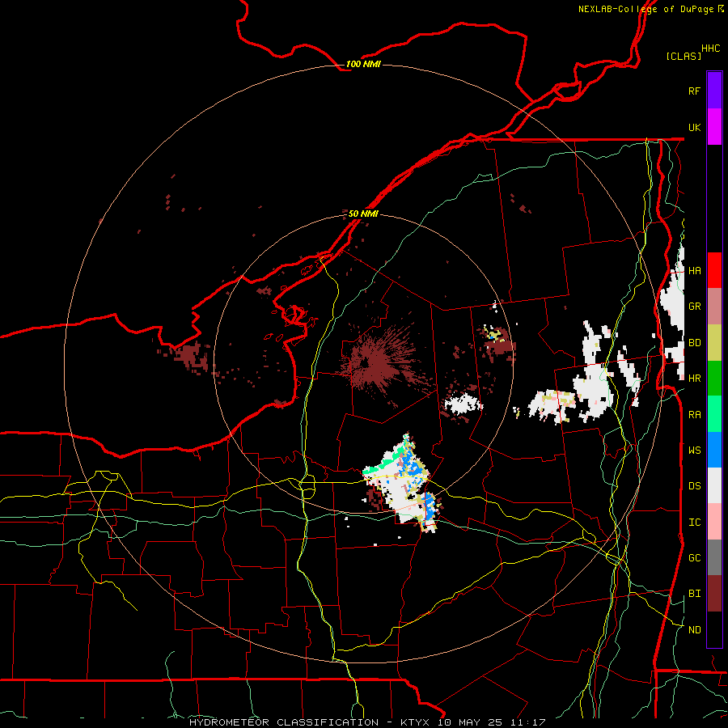This screenshot has width=728, height=728.
Task: Click the '100 NMI' range ring label
Action: click(x=363, y=64)
